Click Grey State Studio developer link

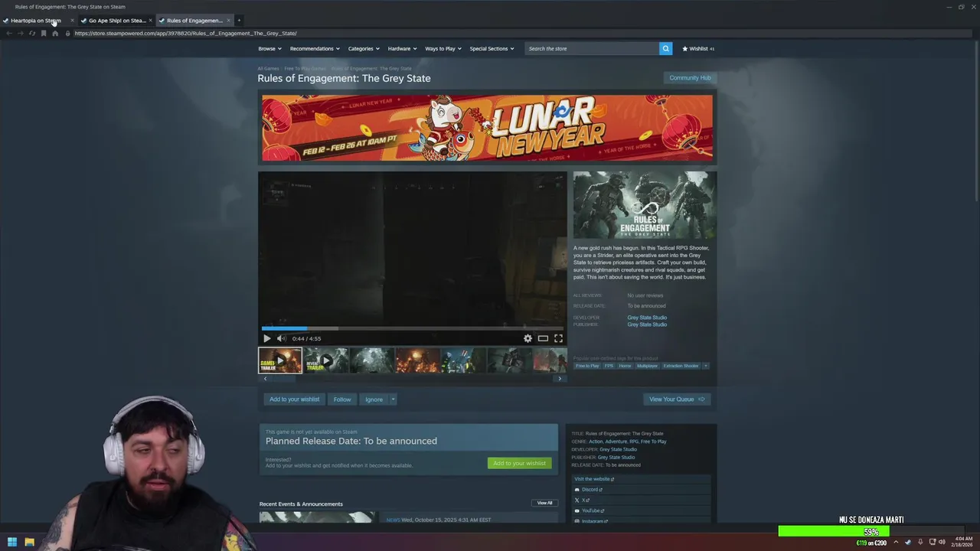click(x=647, y=318)
